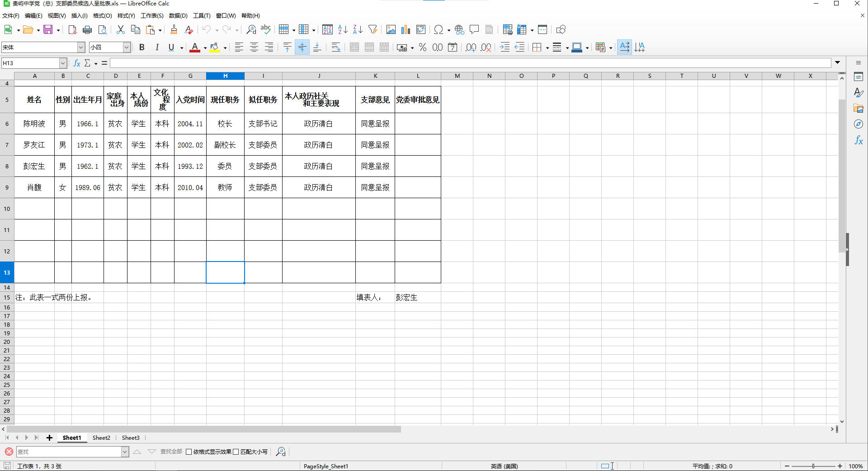This screenshot has width=868, height=471.
Task: Click the Cut scissors icon
Action: click(x=120, y=30)
